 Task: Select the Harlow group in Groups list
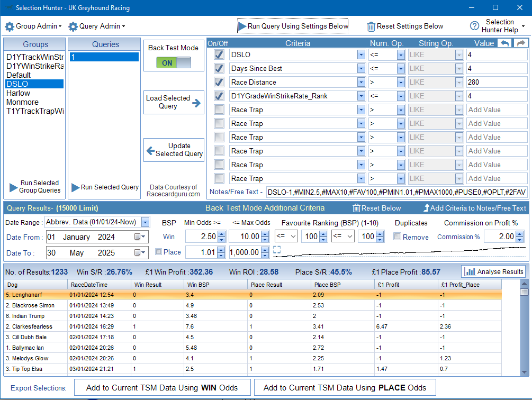19,93
